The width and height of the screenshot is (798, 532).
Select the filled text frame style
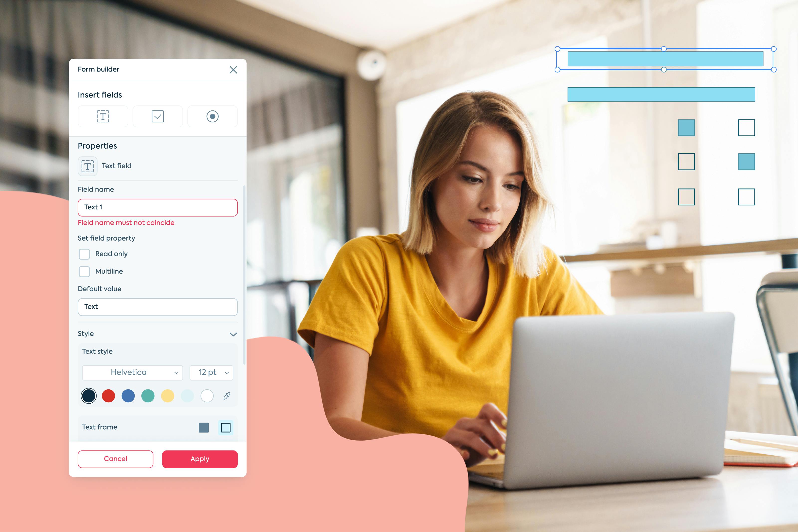click(x=204, y=427)
